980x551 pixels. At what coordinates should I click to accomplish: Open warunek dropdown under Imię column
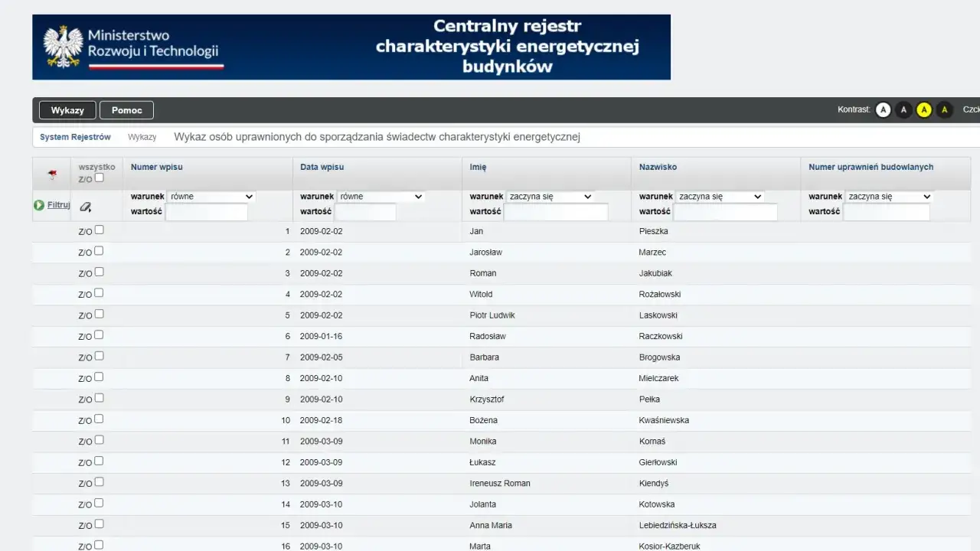550,197
